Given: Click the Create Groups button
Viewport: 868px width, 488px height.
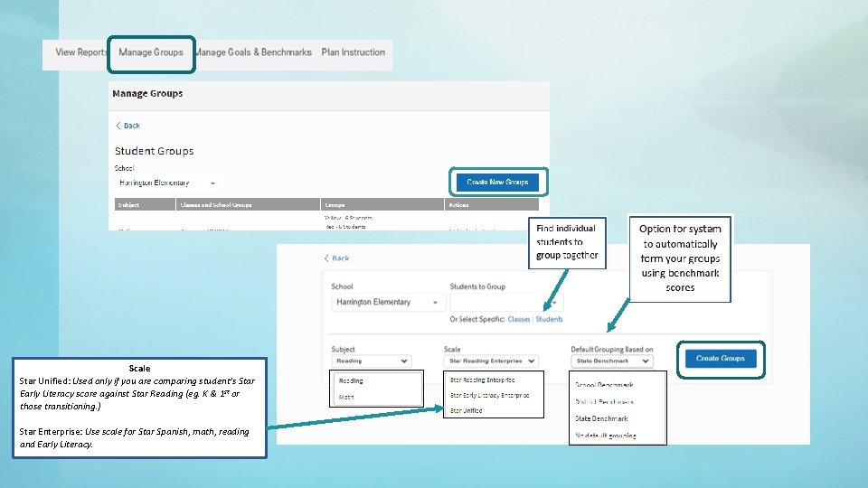Looking at the screenshot, I should coord(721,359).
